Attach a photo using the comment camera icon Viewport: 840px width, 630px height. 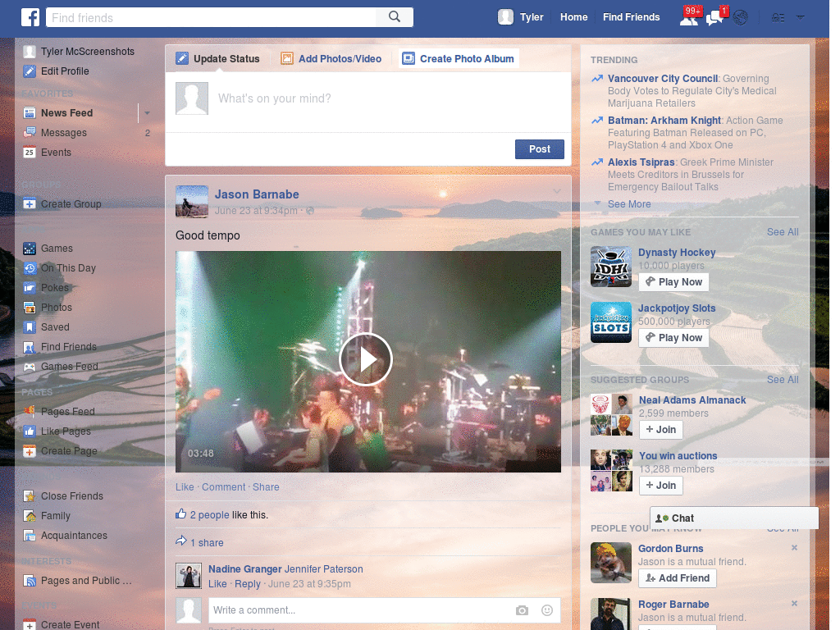pyautogui.click(x=522, y=610)
